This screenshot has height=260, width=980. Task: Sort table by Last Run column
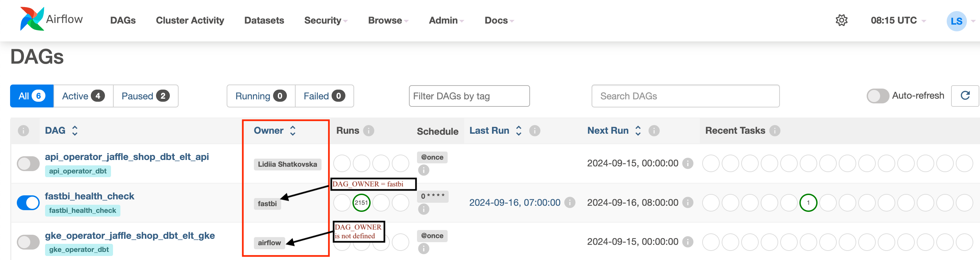click(495, 130)
